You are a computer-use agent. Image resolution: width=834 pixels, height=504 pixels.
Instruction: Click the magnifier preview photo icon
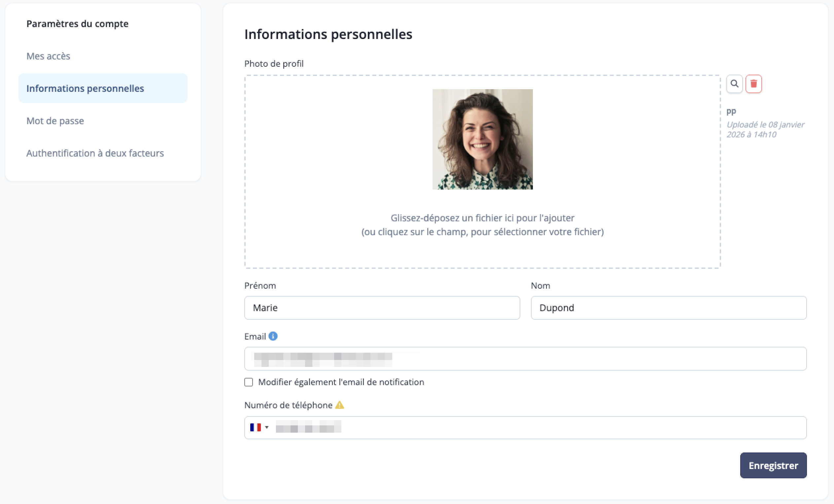pyautogui.click(x=734, y=84)
